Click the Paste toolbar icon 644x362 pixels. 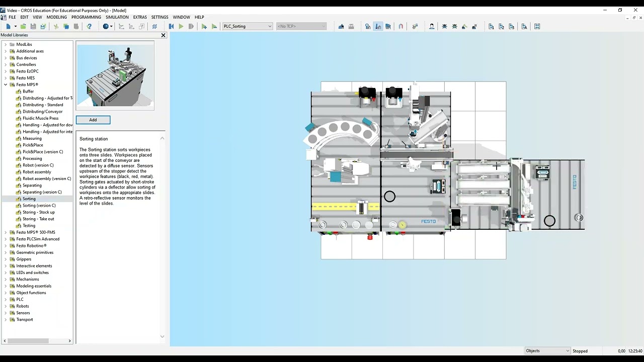(x=76, y=26)
